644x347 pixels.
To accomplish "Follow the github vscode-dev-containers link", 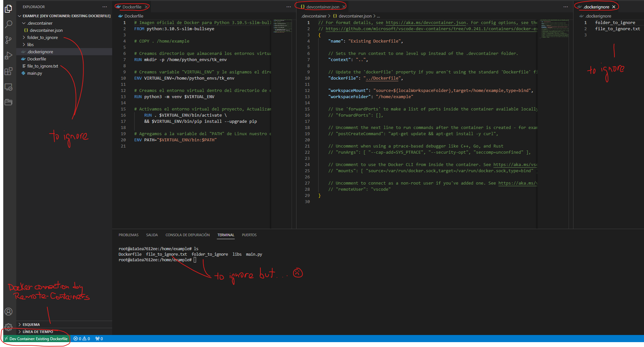I will (x=431, y=29).
